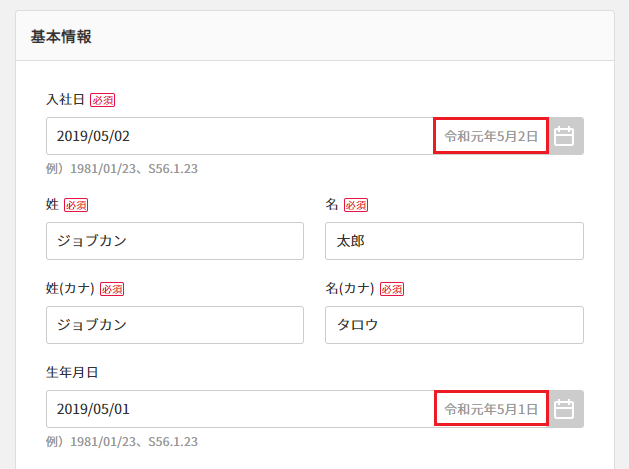Focus the 姓(カナ) input field
Image resolution: width=629 pixels, height=469 pixels.
coord(175,325)
